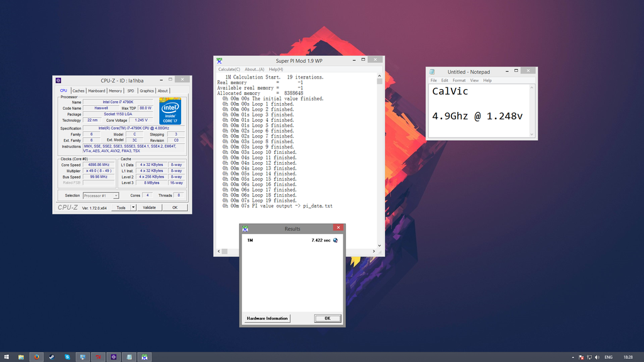Open File Explorer from the taskbar

tap(21, 357)
